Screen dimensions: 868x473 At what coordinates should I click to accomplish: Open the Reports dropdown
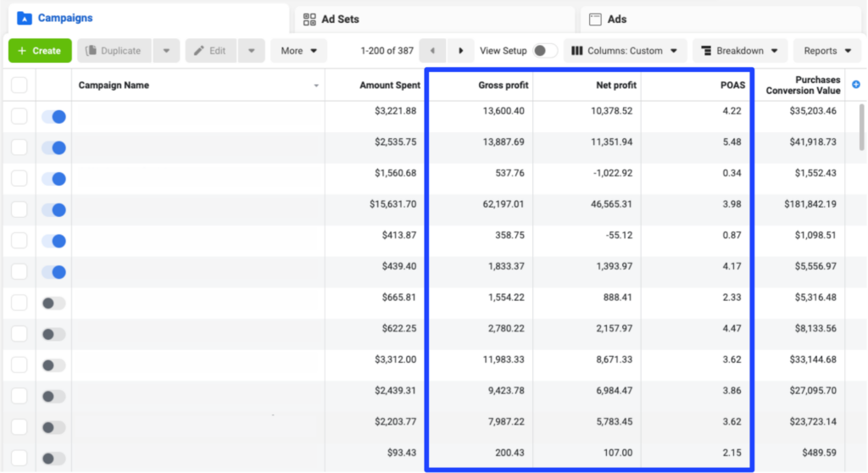coord(827,50)
